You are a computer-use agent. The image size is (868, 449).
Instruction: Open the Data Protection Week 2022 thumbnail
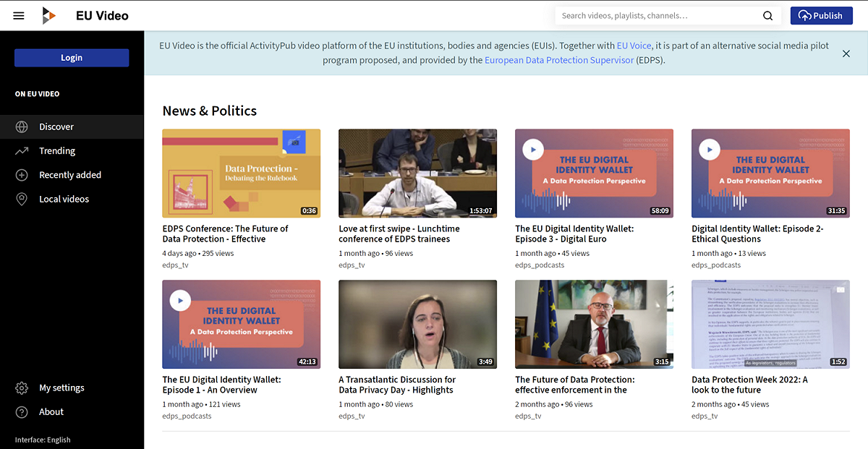point(770,325)
